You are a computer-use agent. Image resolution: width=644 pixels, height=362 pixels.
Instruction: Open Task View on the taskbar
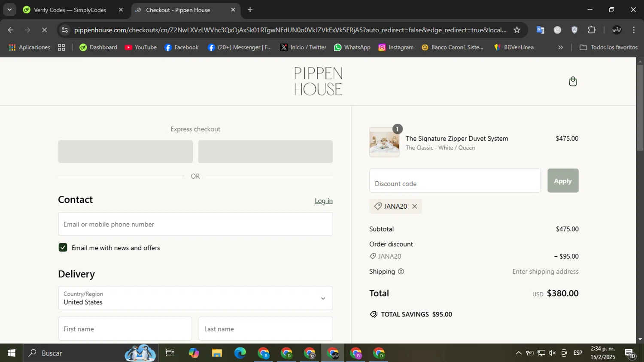click(170, 353)
